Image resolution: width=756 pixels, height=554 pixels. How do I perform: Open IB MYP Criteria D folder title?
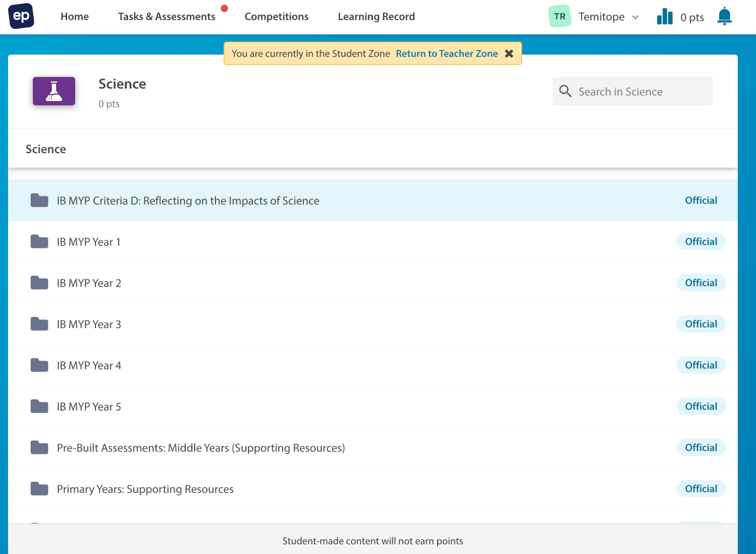click(188, 201)
